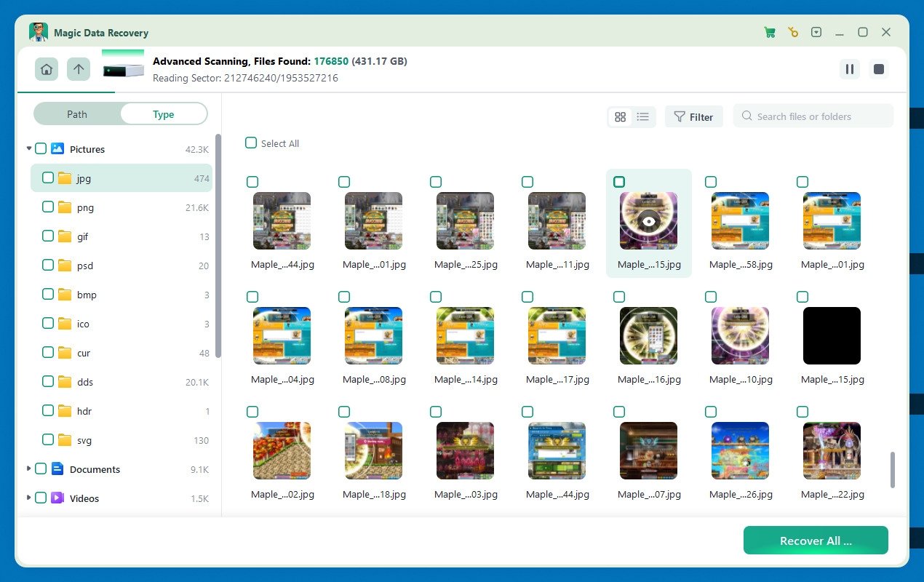Enable checkbox for Maple_...44.jpg in first row
The height and width of the screenshot is (582, 924).
click(252, 182)
